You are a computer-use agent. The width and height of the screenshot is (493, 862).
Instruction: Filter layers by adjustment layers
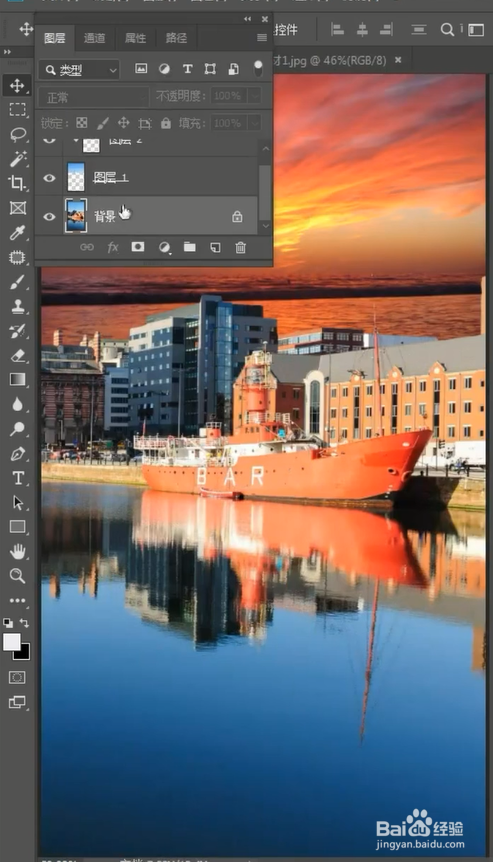[164, 69]
